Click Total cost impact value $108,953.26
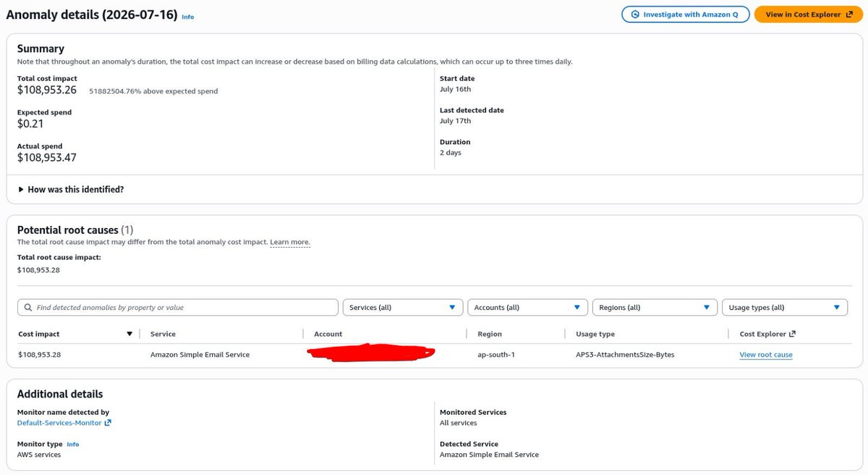 pos(47,90)
